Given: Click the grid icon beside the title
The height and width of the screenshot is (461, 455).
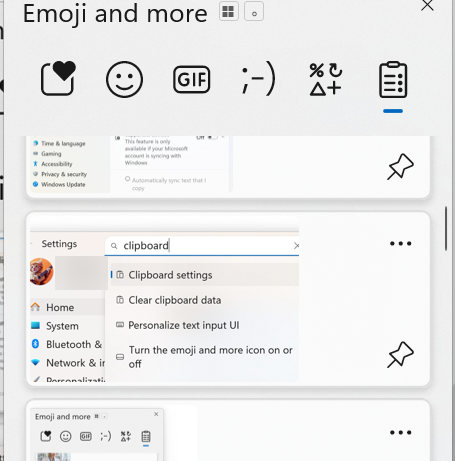Looking at the screenshot, I should pos(228,11).
